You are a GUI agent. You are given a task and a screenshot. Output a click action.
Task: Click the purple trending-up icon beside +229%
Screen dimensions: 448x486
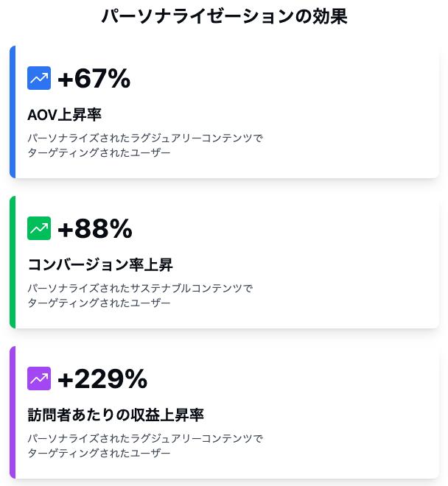pos(39,378)
